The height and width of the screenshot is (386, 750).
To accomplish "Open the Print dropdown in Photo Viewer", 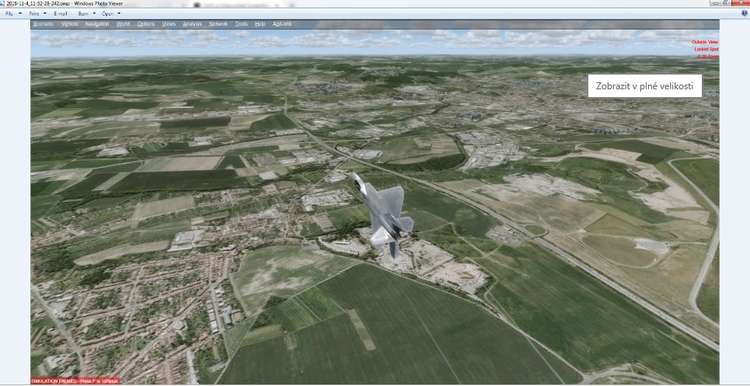I will (x=37, y=13).
